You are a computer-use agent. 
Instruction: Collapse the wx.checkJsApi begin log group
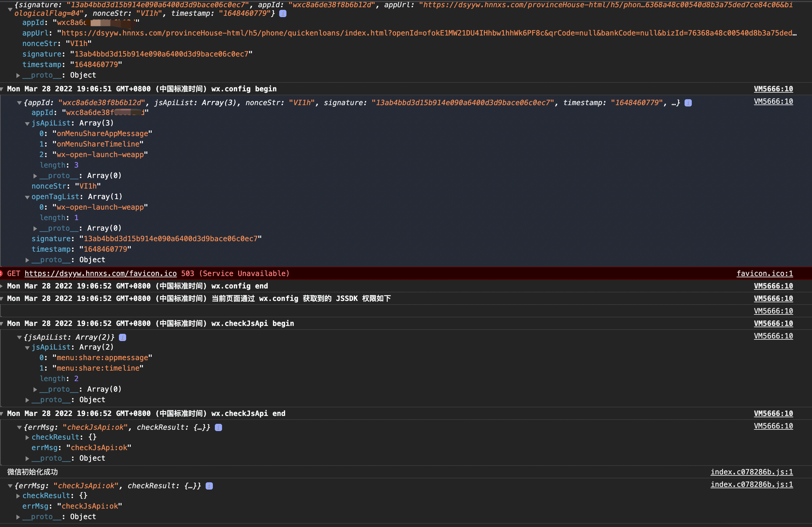click(2, 324)
